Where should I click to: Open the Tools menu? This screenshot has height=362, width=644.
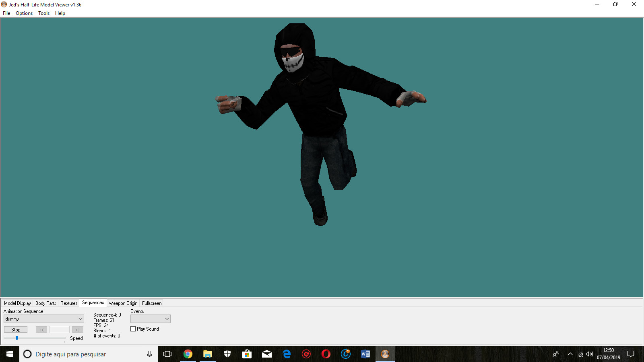coord(43,13)
